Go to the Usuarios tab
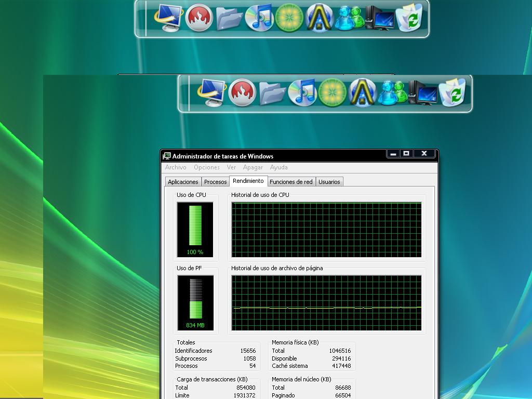Screen dimensions: 532x399 click(x=329, y=182)
